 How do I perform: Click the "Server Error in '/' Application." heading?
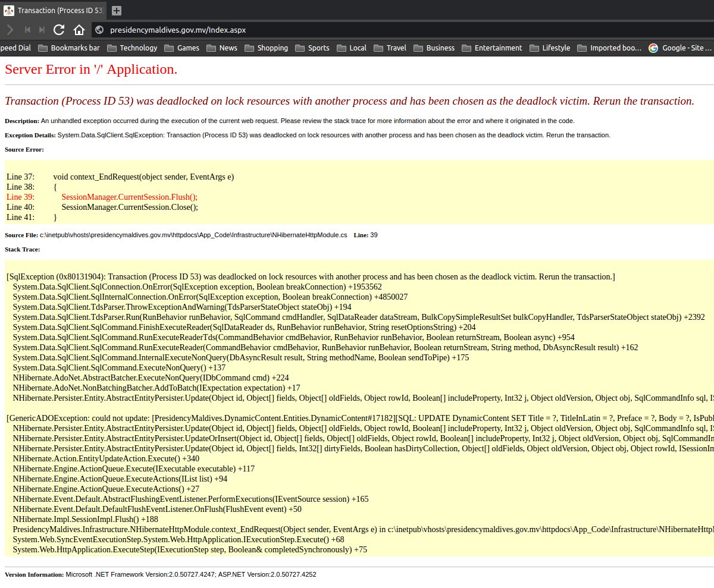coord(91,69)
